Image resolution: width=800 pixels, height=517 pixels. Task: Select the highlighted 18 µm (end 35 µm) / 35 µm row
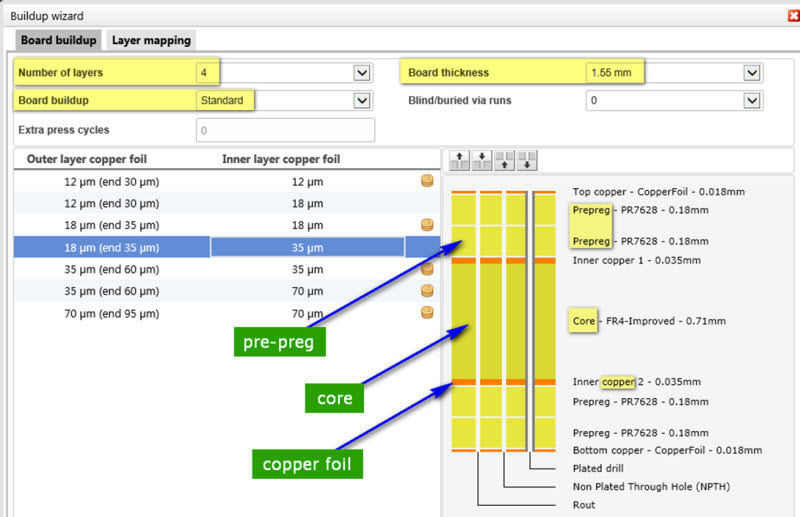[227, 248]
